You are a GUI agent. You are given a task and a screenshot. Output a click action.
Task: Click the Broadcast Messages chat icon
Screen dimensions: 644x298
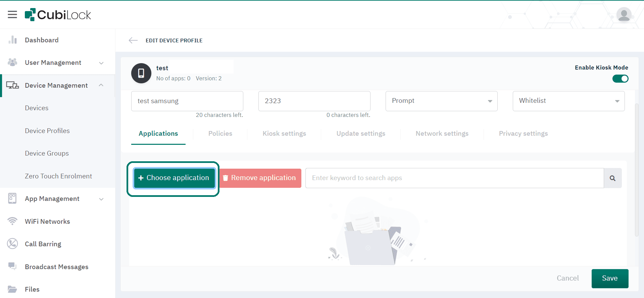pyautogui.click(x=12, y=267)
